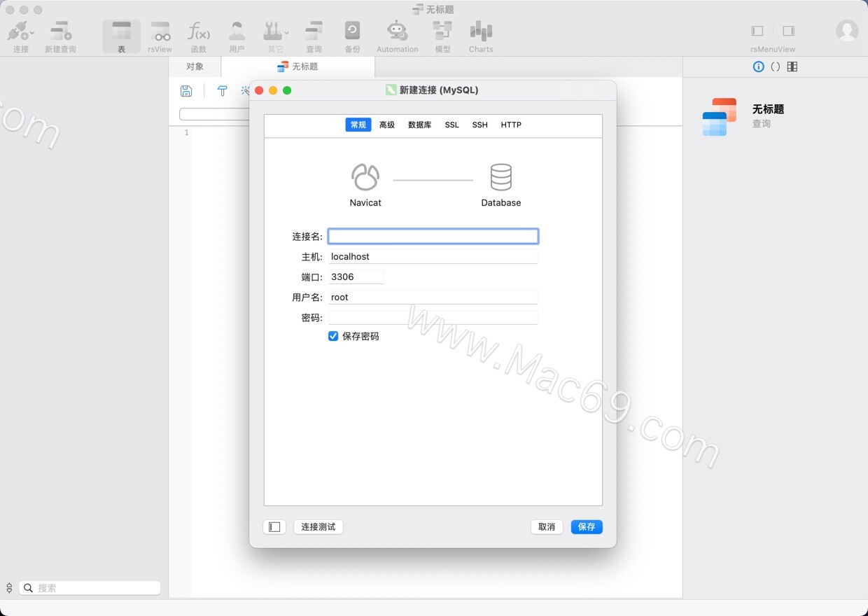
Task: Click the 连接测试 (Test Connection) button
Action: 318,527
